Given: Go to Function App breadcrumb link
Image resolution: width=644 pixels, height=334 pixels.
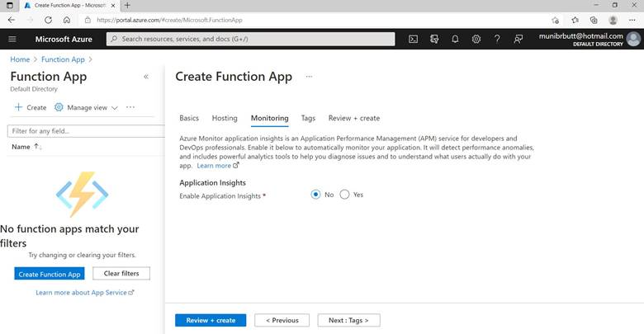Looking at the screenshot, I should [63, 59].
